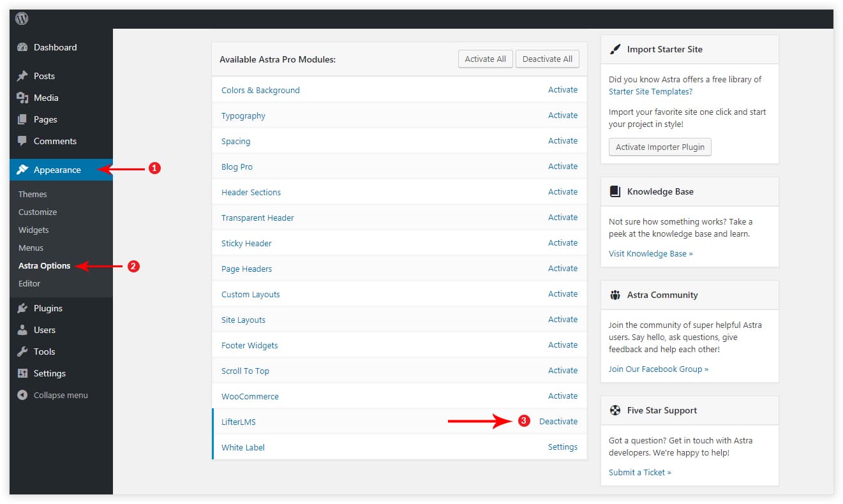This screenshot has width=843, height=504.
Task: Click the Import Starter Site brush icon
Action: pos(615,49)
